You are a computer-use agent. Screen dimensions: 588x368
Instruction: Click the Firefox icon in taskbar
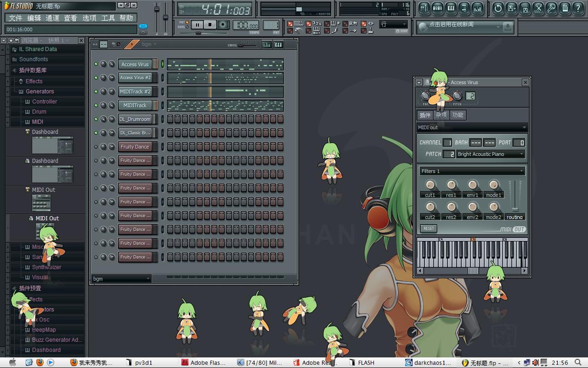tap(40, 362)
